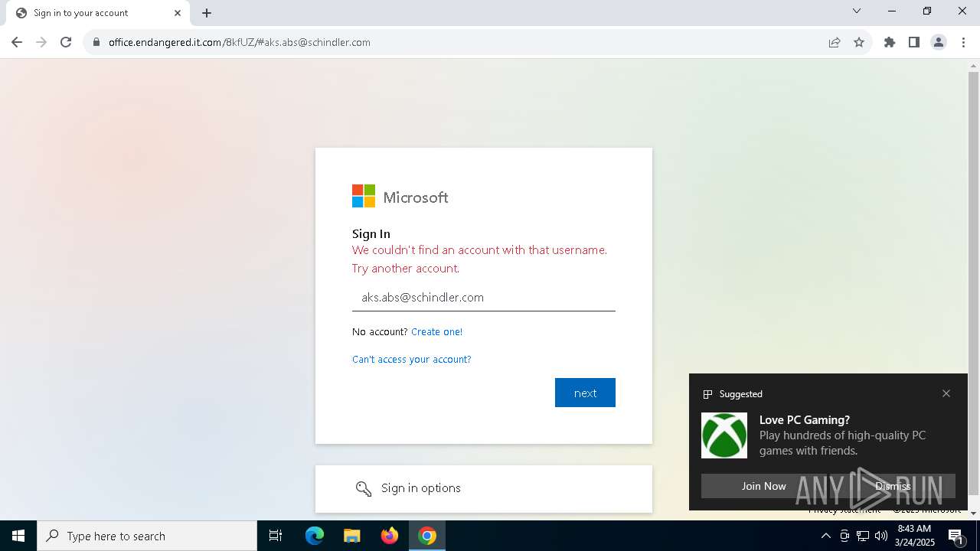Open Task View on taskbar

(276, 536)
